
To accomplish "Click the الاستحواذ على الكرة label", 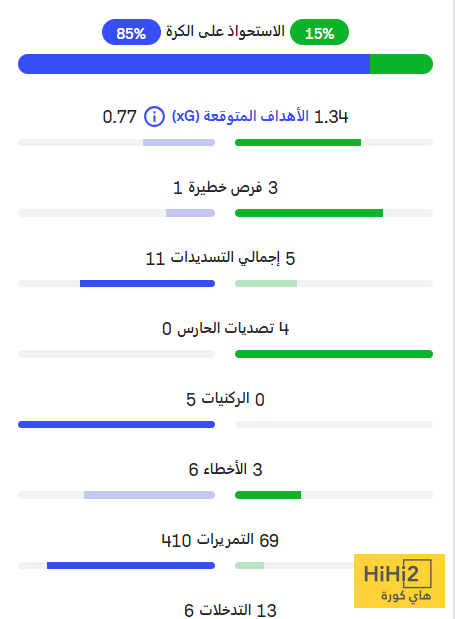I will [x=225, y=31].
